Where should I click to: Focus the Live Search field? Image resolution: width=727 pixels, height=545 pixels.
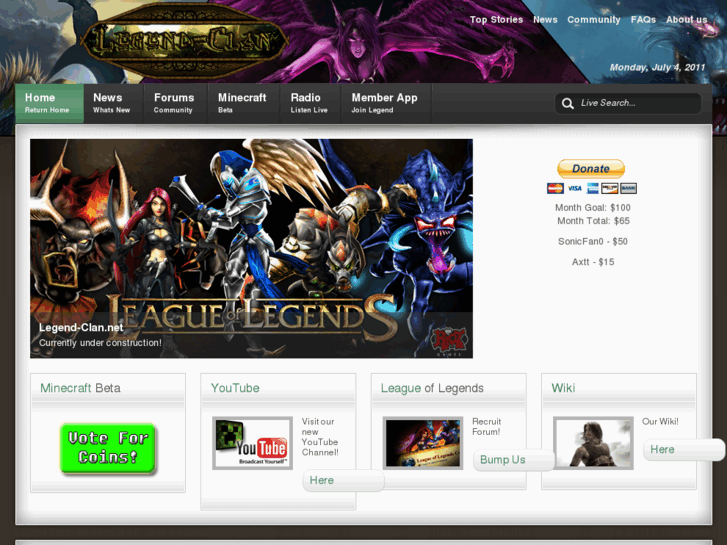(628, 103)
